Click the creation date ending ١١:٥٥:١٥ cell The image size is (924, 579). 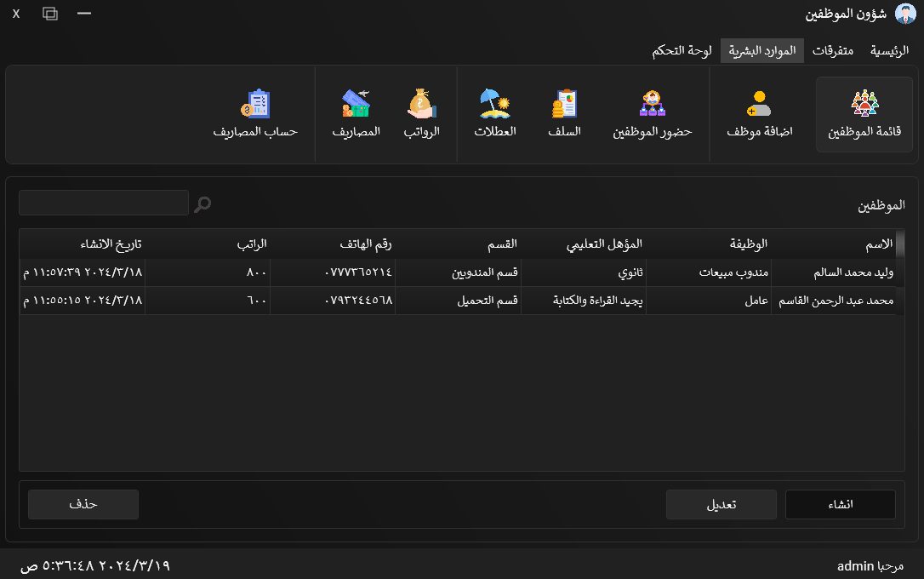pos(83,301)
